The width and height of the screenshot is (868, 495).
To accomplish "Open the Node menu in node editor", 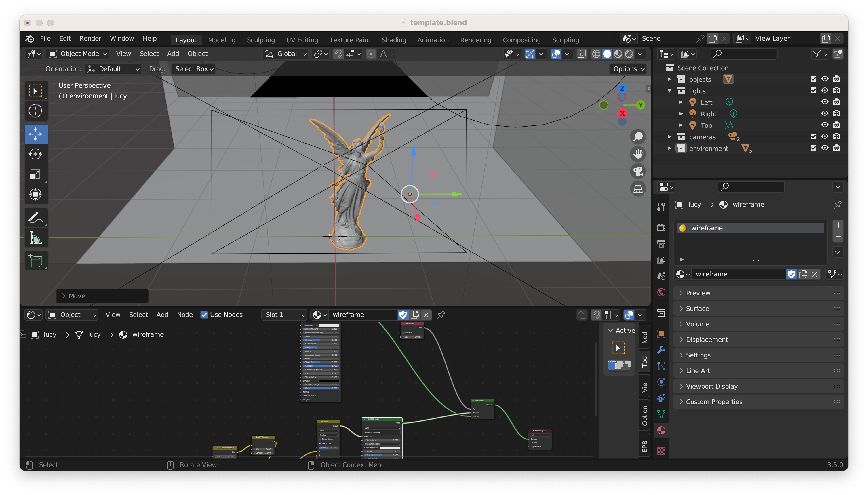I will pos(184,315).
